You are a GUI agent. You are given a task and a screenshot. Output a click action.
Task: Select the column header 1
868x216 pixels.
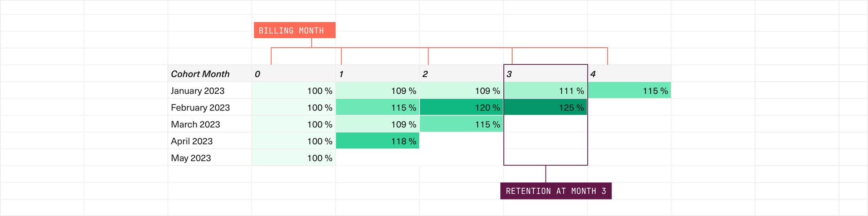(377, 74)
